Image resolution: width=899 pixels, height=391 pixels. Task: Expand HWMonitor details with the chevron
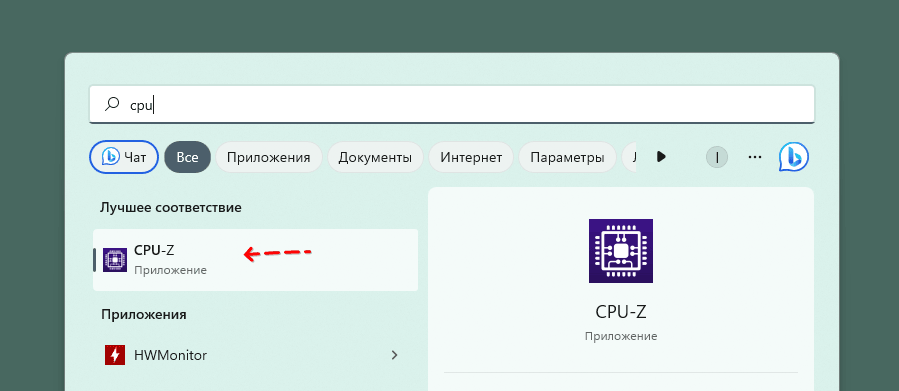[394, 355]
